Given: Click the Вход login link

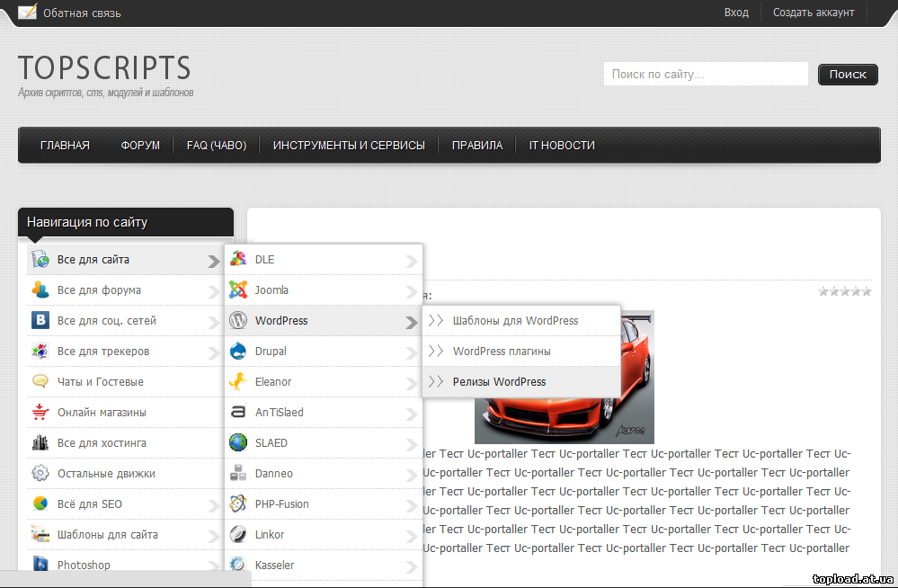Looking at the screenshot, I should pos(736,12).
